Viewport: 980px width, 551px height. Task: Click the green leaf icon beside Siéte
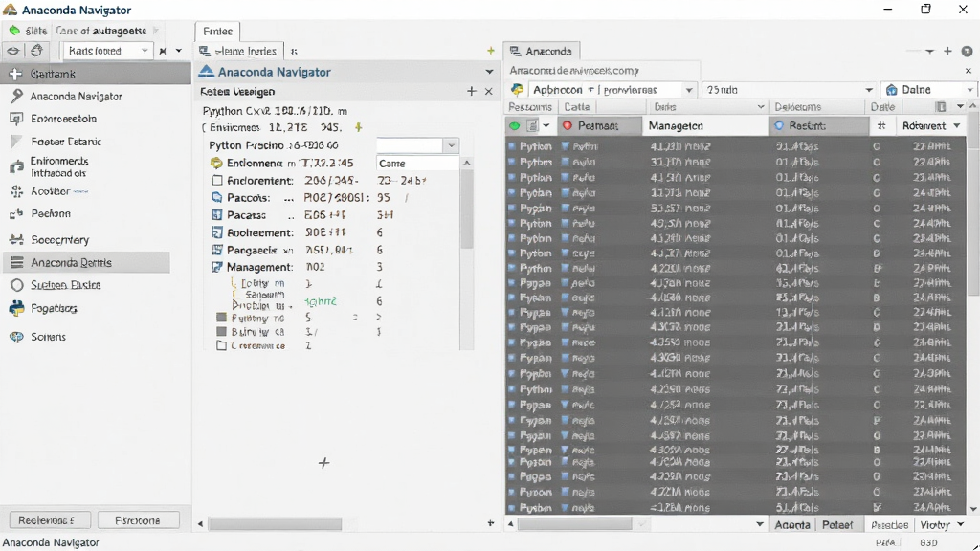click(x=14, y=31)
